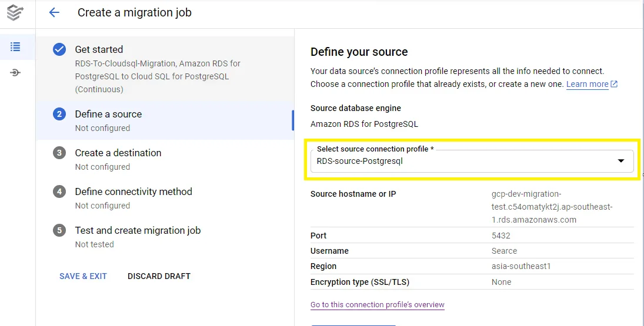Select the Create a destination step
644x326 pixels.
(118, 153)
